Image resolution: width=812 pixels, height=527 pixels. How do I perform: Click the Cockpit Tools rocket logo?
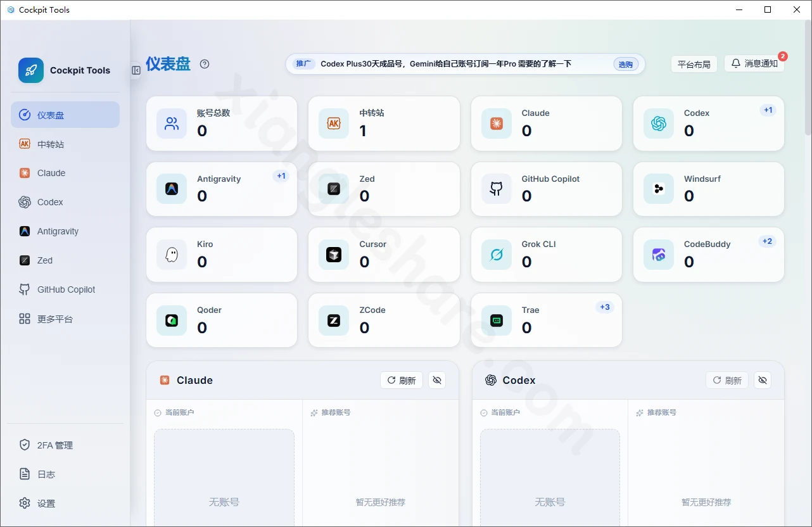click(x=31, y=70)
